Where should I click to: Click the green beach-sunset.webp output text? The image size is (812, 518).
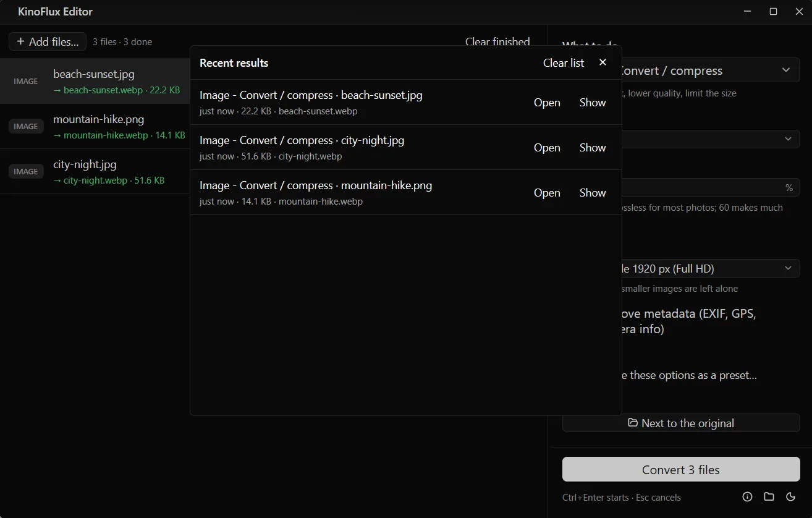(x=117, y=90)
